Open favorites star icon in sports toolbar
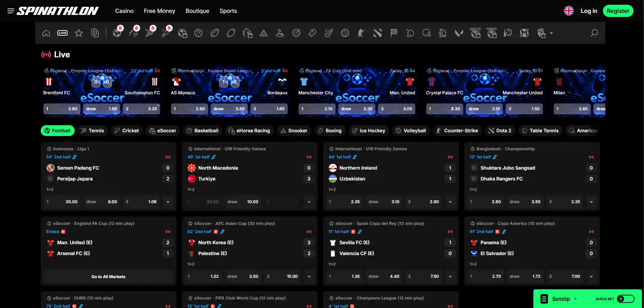 tap(79, 33)
